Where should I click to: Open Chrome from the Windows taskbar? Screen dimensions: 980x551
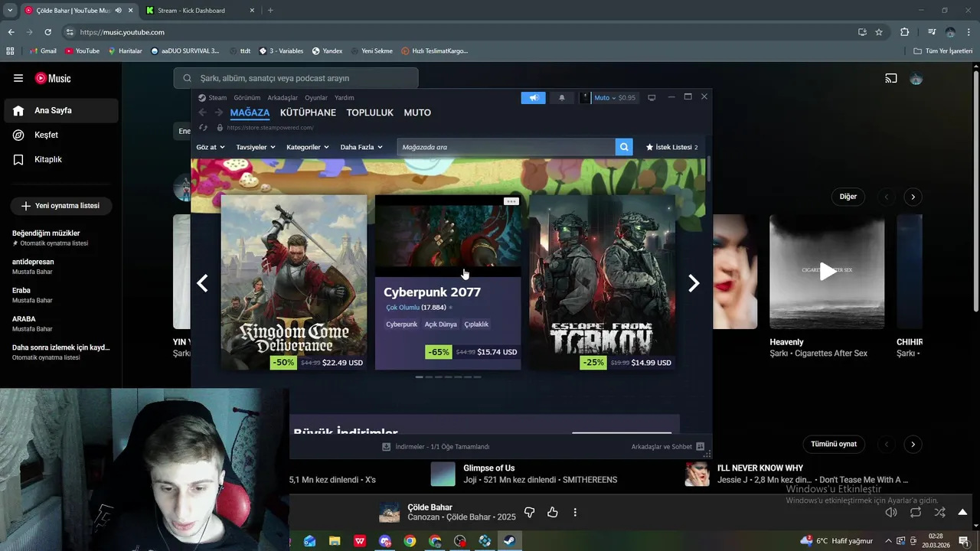pos(410,541)
